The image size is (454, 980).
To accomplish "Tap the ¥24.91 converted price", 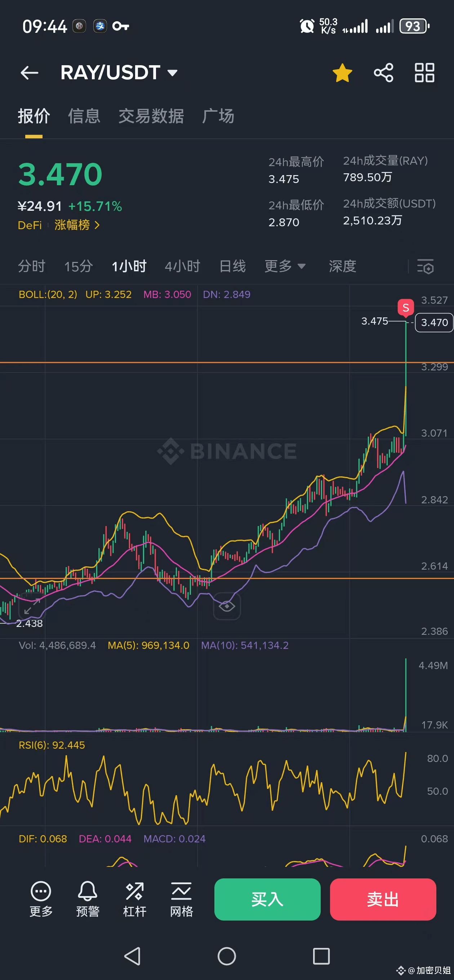I will click(x=40, y=206).
